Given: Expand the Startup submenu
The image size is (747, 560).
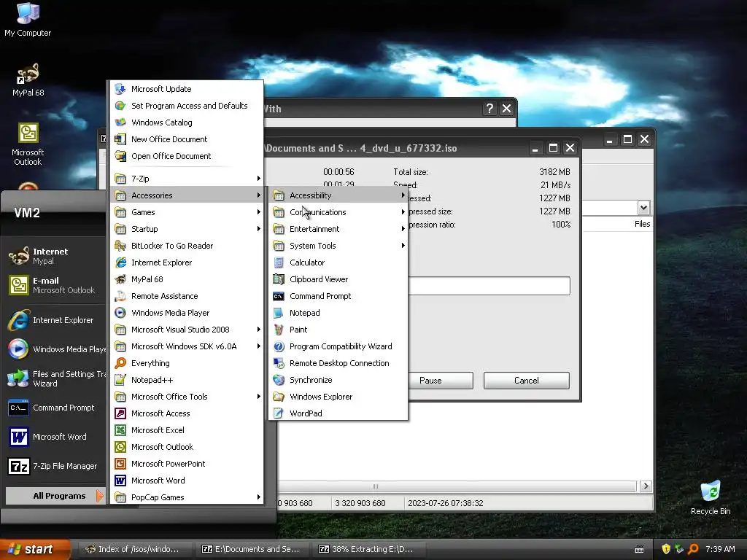Looking at the screenshot, I should tap(187, 228).
